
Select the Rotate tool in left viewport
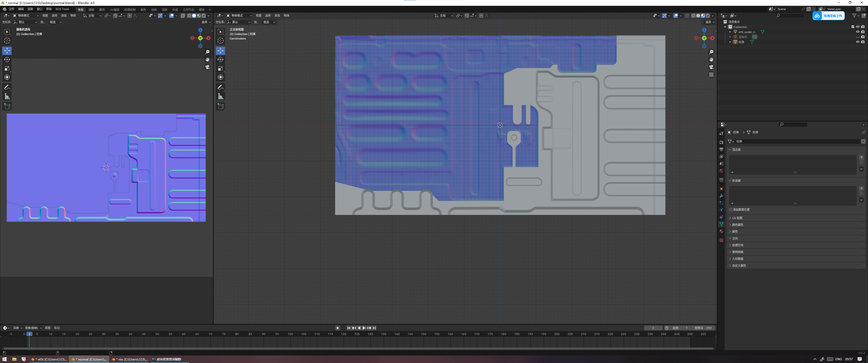click(x=7, y=59)
